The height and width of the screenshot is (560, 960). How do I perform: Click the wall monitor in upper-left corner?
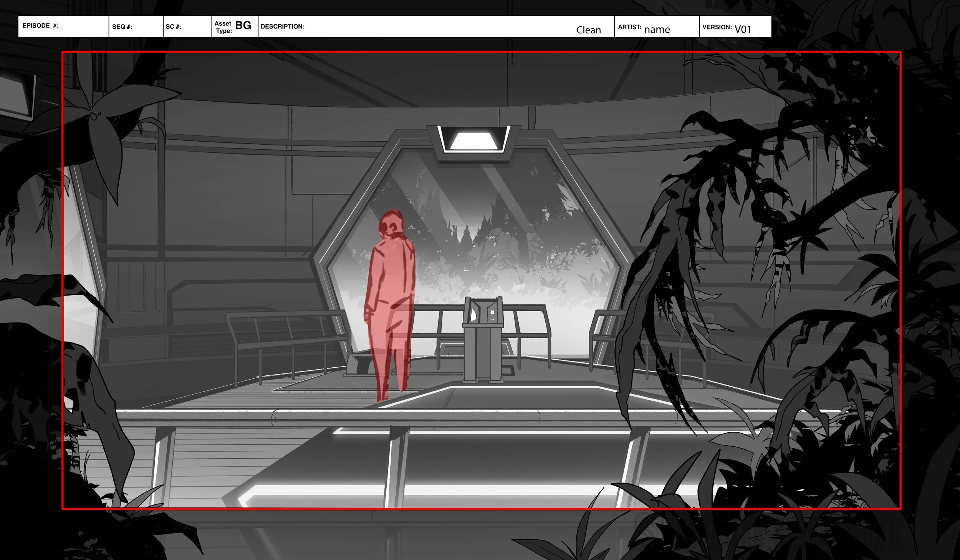pos(15,96)
